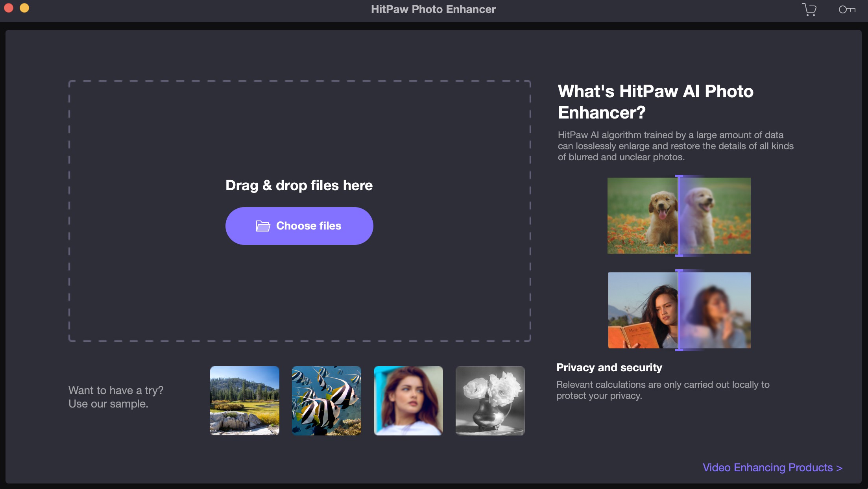Click the woman reading comparison image
The image size is (868, 489).
(679, 310)
